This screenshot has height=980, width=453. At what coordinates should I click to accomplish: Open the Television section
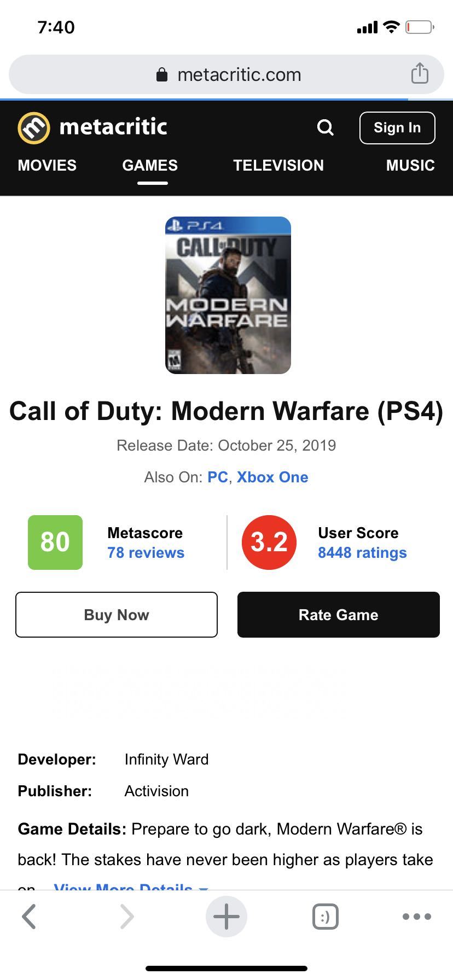[x=278, y=165]
